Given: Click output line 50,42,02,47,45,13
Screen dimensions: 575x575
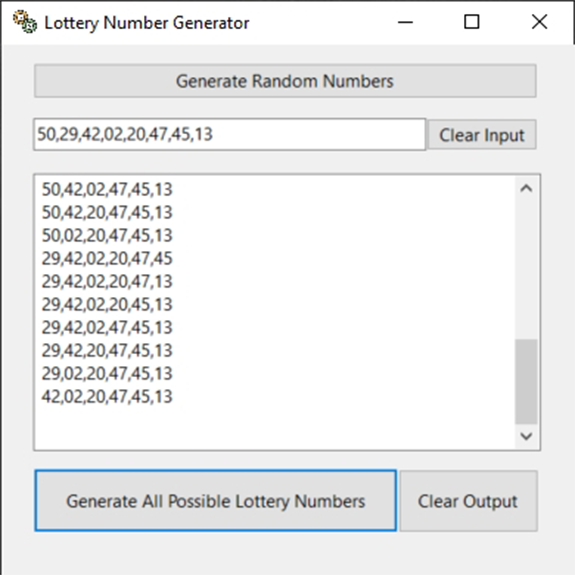Looking at the screenshot, I should pos(107,190).
